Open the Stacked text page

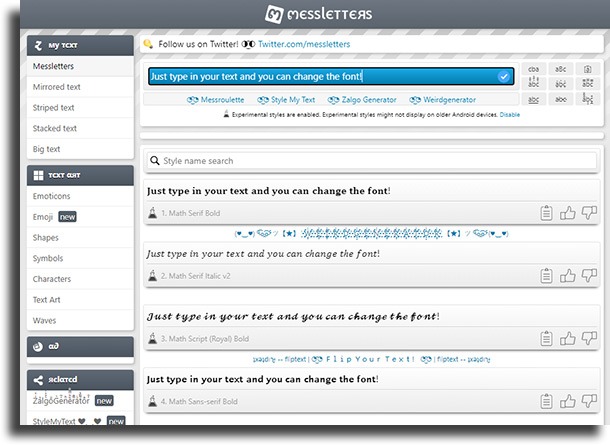[x=80, y=128]
